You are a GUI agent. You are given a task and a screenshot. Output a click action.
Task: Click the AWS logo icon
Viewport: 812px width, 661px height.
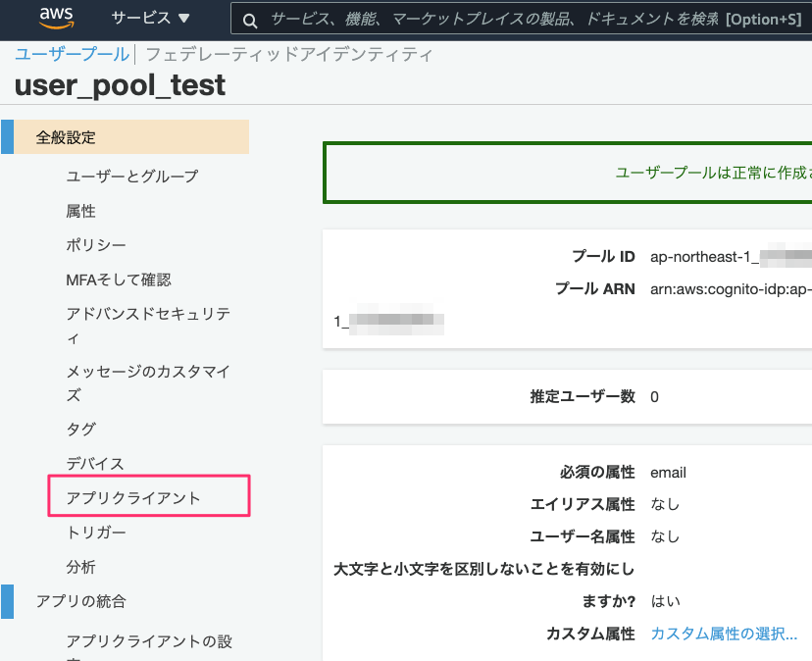57,18
